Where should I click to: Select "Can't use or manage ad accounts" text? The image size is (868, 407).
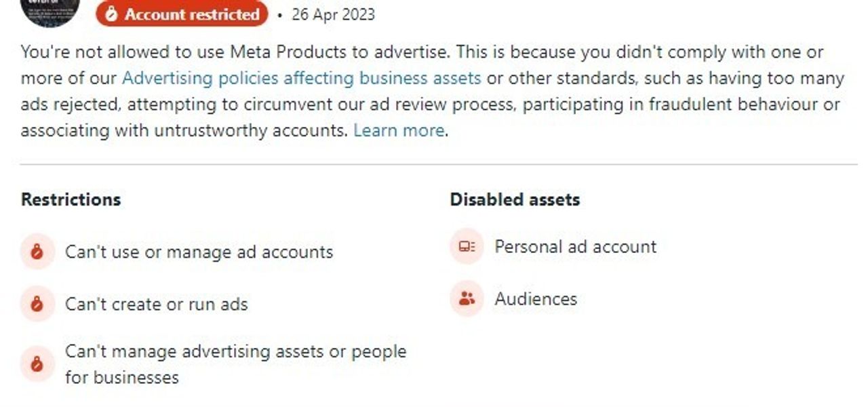click(199, 252)
